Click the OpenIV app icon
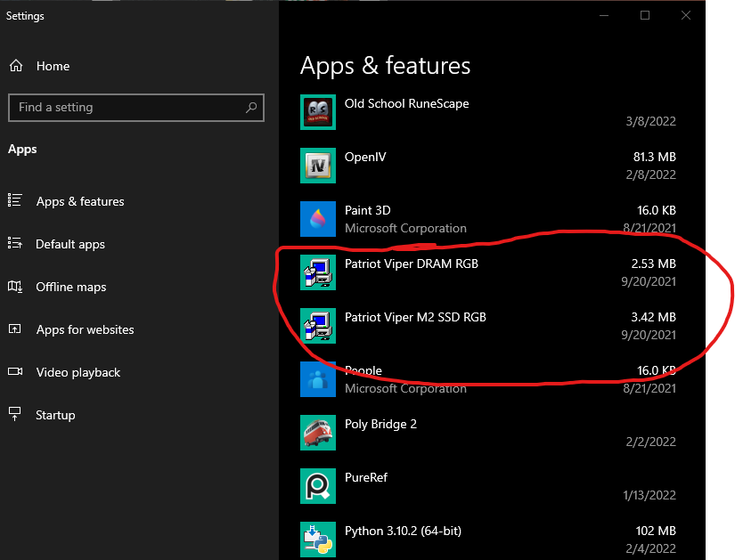The width and height of the screenshot is (735, 560). (x=318, y=166)
